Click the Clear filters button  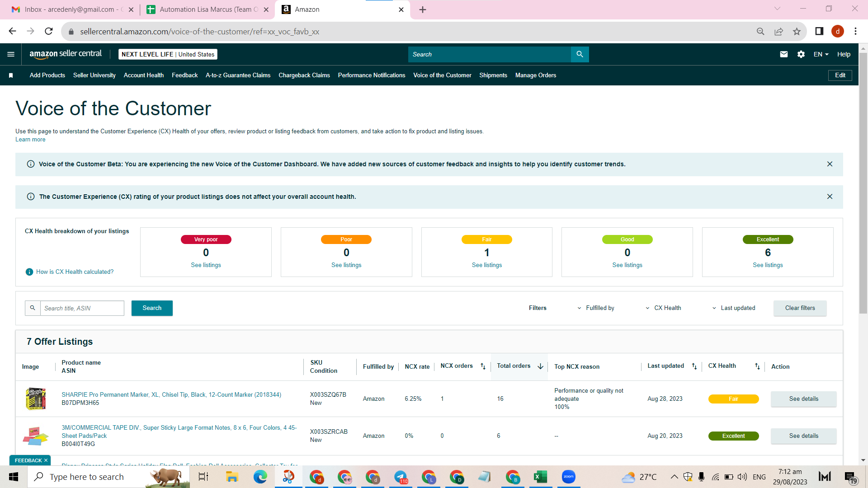tap(800, 308)
